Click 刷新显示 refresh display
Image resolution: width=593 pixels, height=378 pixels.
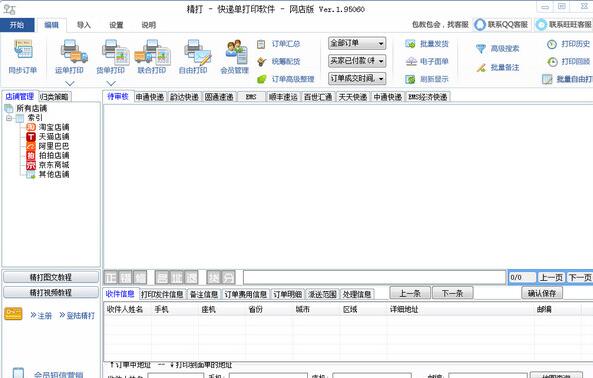(427, 79)
